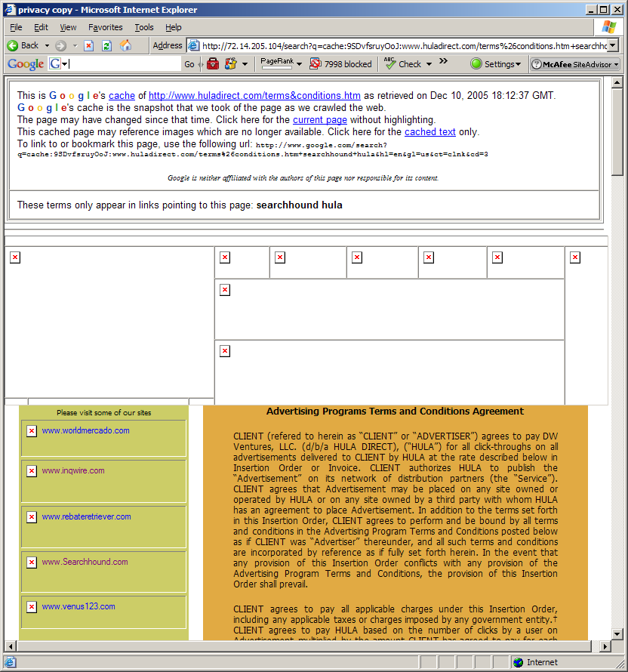Click in the Google toolbar search field
The width and height of the screenshot is (628, 672).
click(125, 64)
